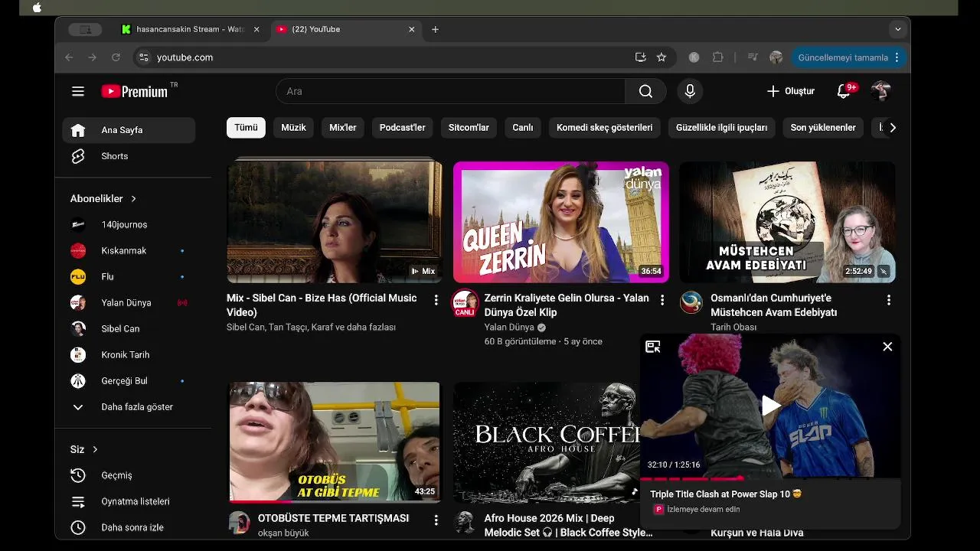980x551 pixels.
Task: Click the Ara search input field
Action: tap(450, 91)
